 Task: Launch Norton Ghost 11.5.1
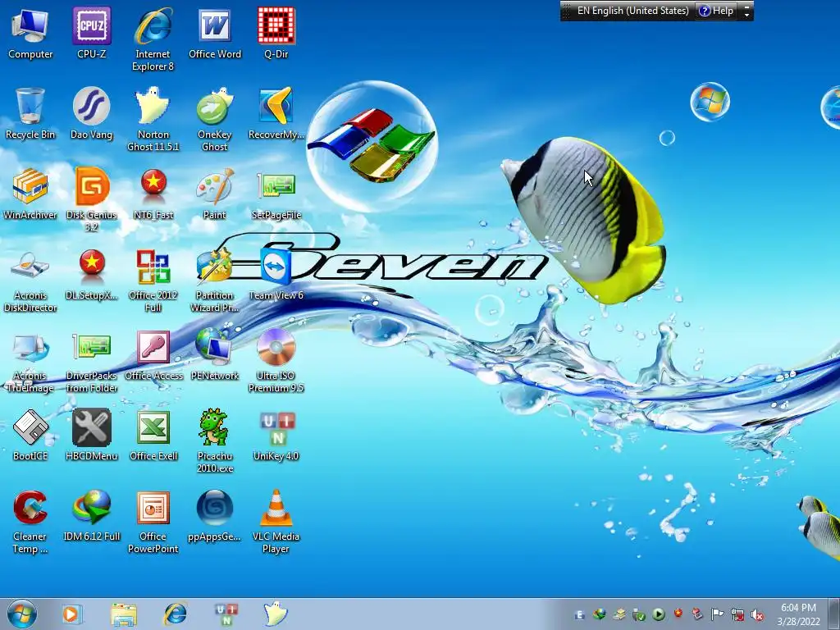click(x=153, y=120)
